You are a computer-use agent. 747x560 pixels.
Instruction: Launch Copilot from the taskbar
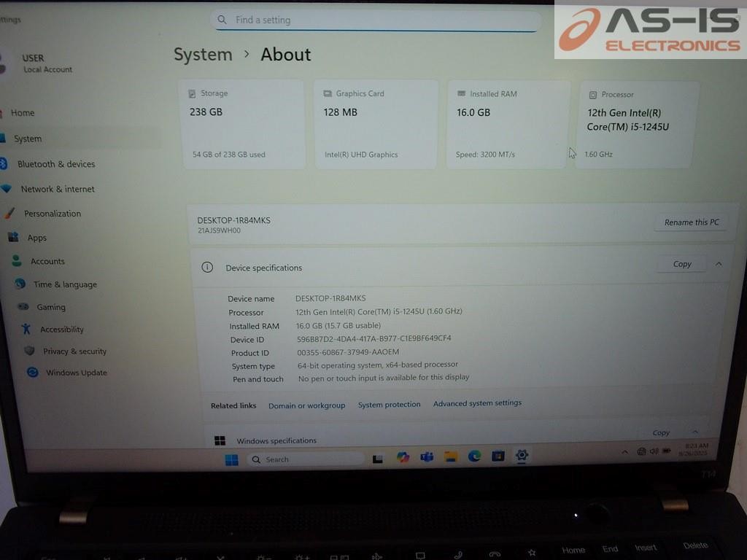point(403,457)
